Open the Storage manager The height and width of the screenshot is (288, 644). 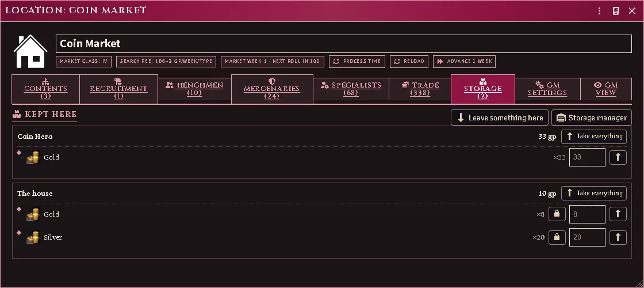pyautogui.click(x=592, y=118)
